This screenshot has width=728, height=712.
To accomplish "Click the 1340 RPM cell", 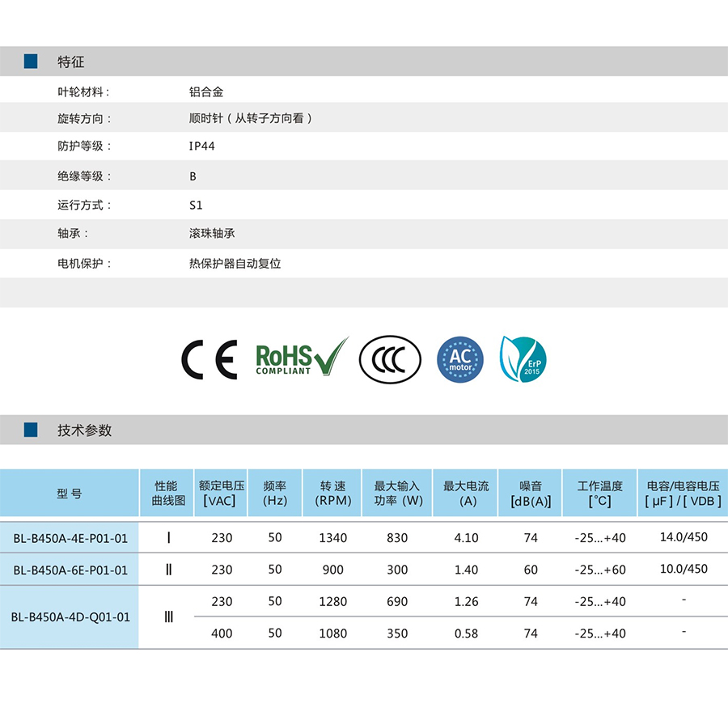I will point(333,538).
